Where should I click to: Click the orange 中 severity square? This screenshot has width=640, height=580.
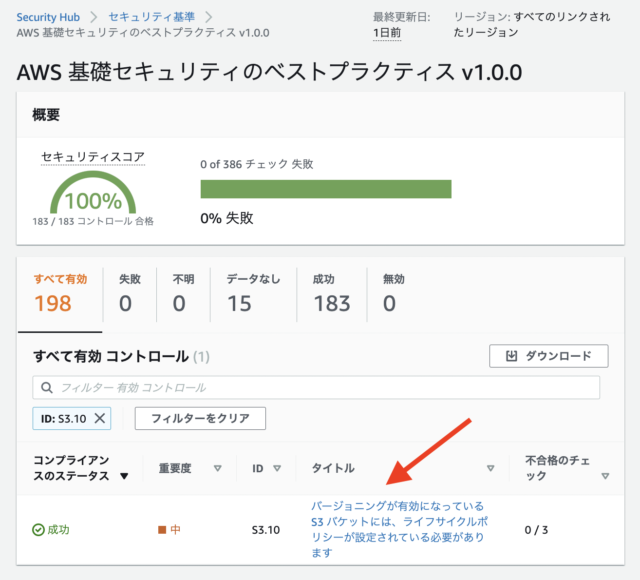162,530
